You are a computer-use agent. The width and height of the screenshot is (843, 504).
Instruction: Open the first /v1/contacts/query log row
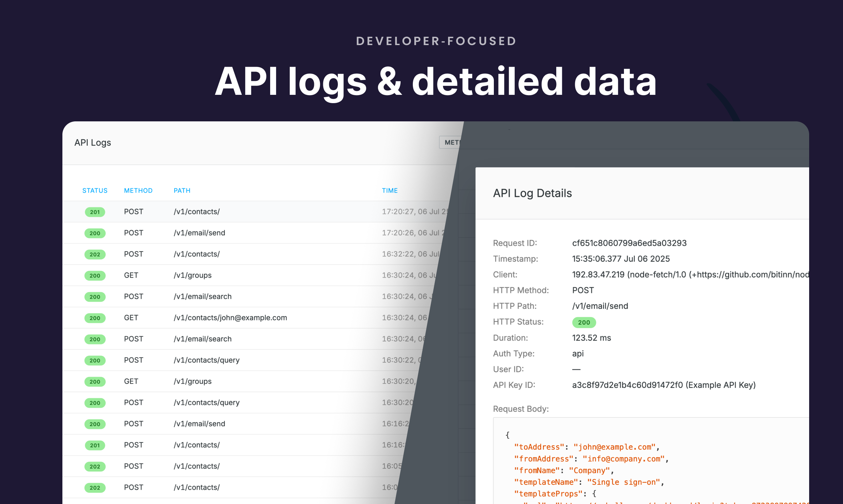tap(206, 360)
